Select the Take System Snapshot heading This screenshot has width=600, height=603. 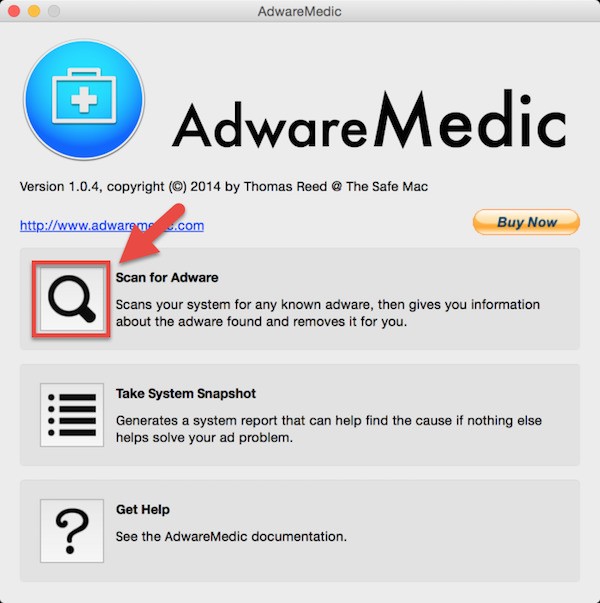(186, 393)
